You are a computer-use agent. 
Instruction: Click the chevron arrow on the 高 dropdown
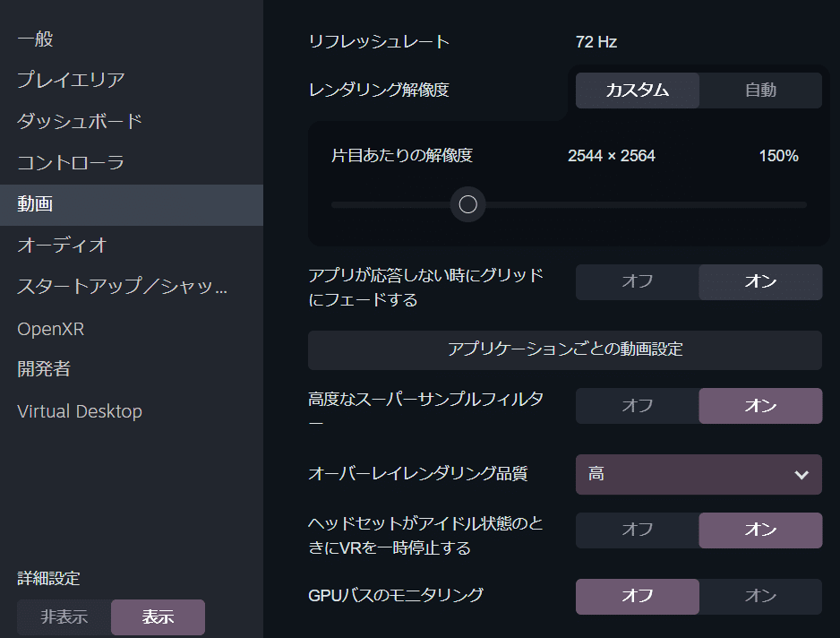click(801, 475)
